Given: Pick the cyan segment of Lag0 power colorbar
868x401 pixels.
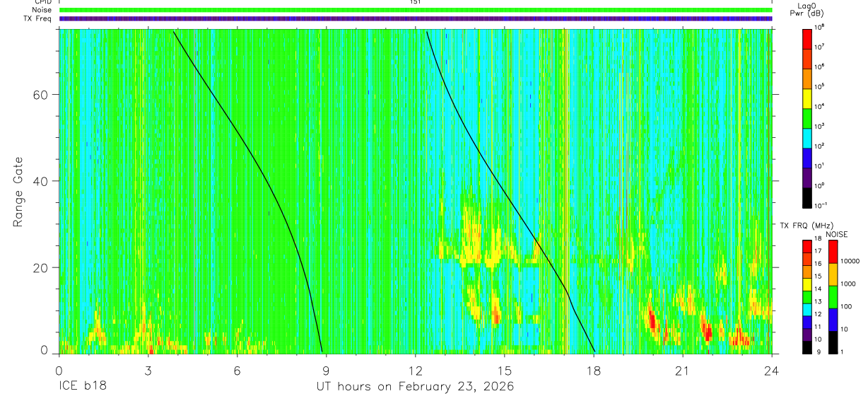Looking at the screenshot, I should point(808,137).
